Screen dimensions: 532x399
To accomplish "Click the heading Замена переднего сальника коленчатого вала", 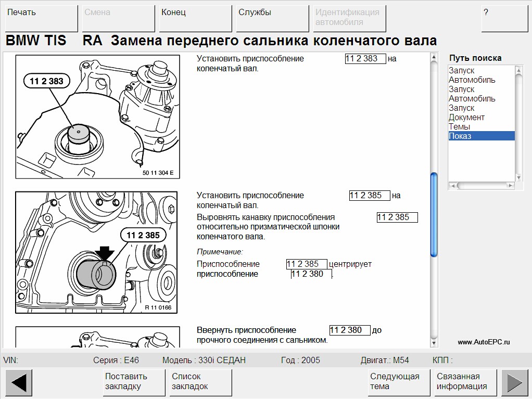I will point(274,41).
